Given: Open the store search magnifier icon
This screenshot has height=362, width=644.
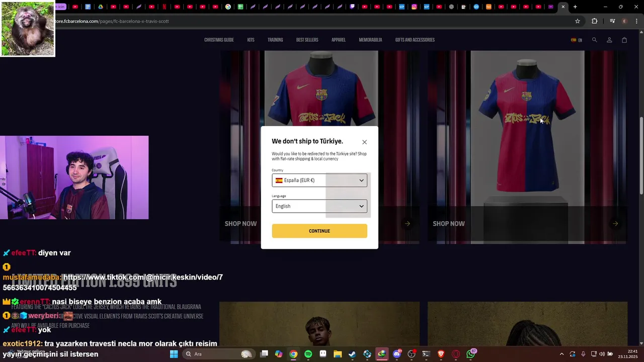Looking at the screenshot, I should pyautogui.click(x=594, y=40).
